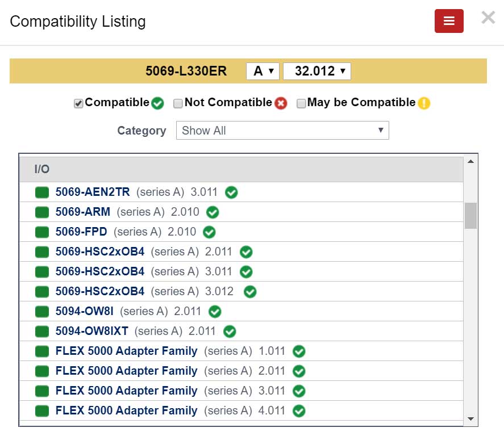The width and height of the screenshot is (504, 436).
Task: Open the 5069-HSC2xOB4 version 2.011 link
Action: click(x=100, y=251)
